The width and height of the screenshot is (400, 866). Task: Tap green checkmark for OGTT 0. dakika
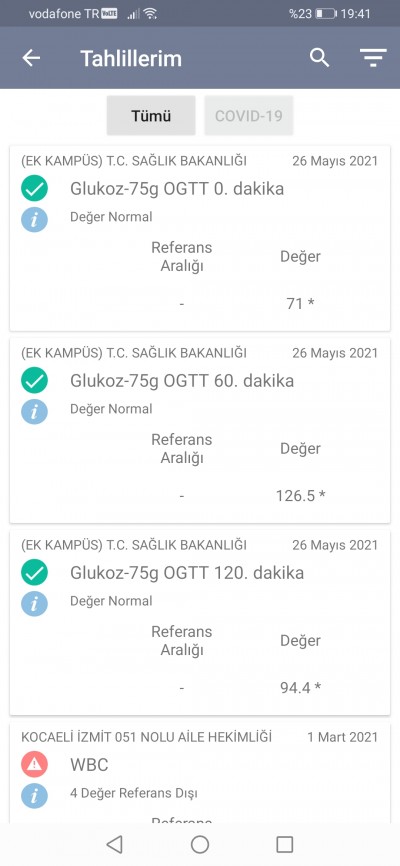tap(34, 189)
